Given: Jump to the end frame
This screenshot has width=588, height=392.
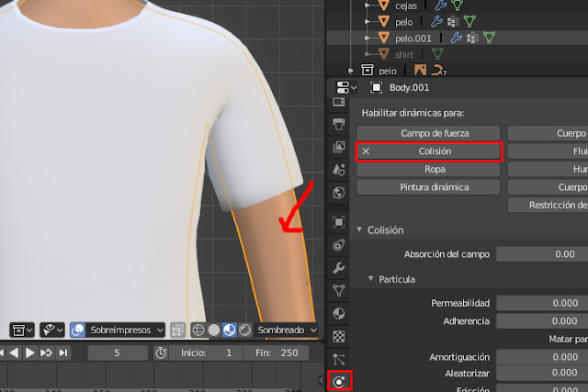Looking at the screenshot, I should click(x=63, y=353).
